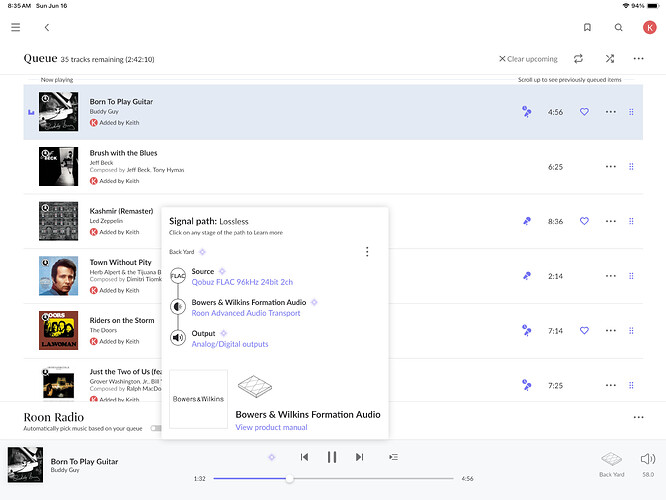The image size is (666, 500).
Task: Open the View product manual link
Action: pyautogui.click(x=271, y=427)
